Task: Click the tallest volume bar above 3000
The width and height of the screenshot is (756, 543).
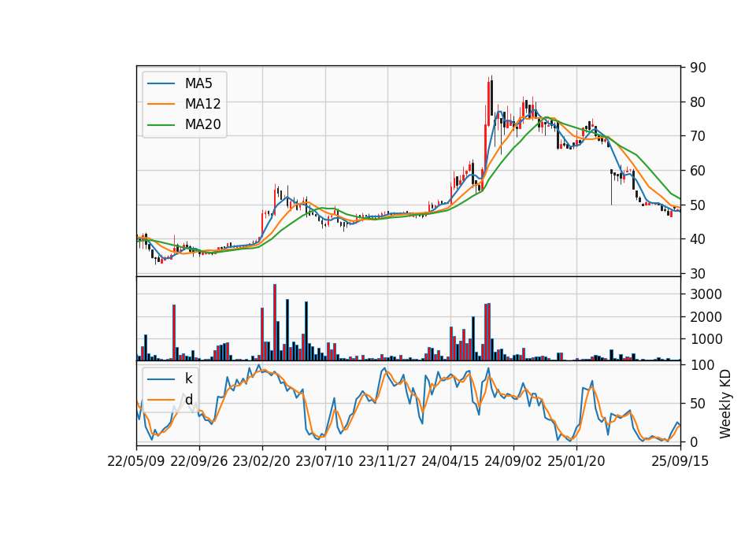Action: pos(275,323)
